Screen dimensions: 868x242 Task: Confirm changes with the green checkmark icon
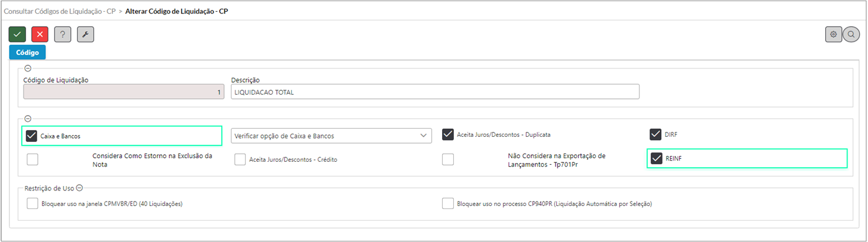pyautogui.click(x=17, y=35)
